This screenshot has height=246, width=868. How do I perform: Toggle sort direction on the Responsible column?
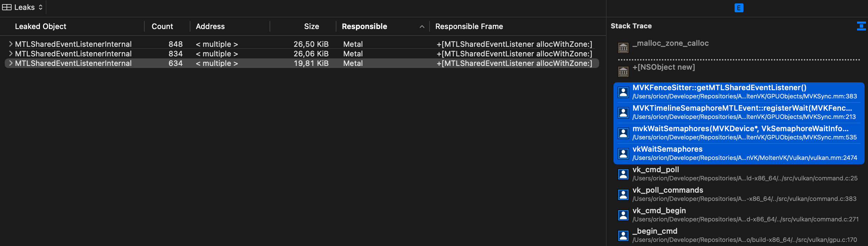(x=422, y=26)
